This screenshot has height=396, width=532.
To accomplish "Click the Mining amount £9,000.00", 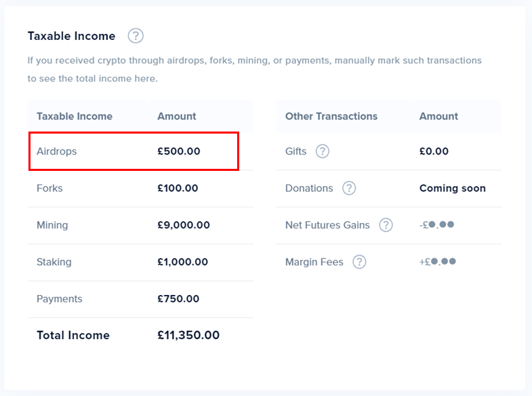I will (x=184, y=225).
